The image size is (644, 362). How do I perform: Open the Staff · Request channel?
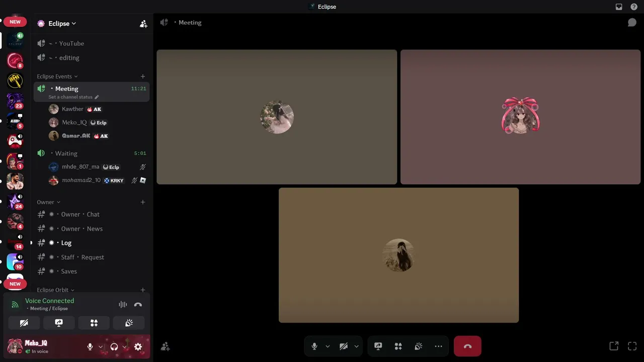[92, 257]
